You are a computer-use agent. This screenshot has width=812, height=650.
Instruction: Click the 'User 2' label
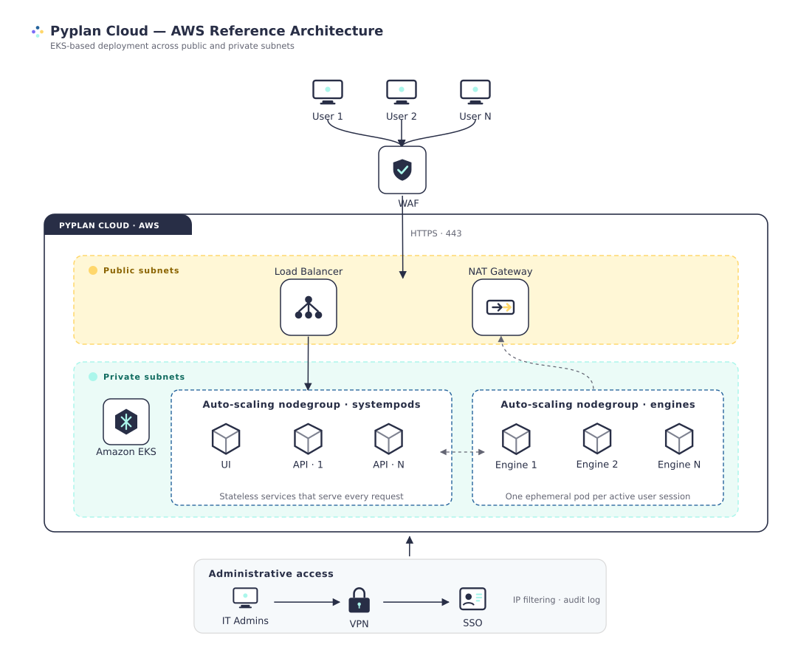pos(402,116)
